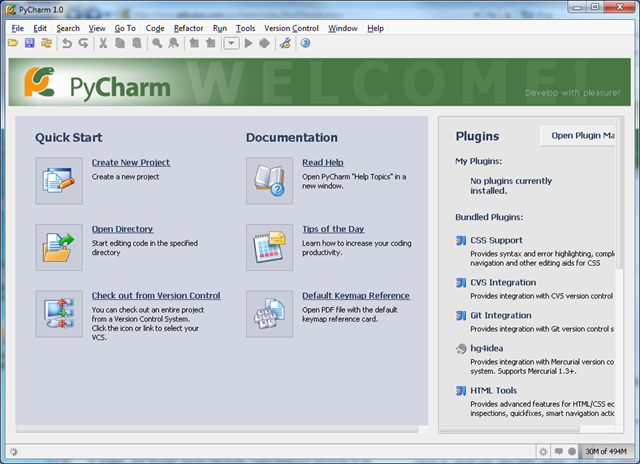Screen dimensions: 640x464
Task: Click the Back navigation toolbar icon
Action: (194, 43)
